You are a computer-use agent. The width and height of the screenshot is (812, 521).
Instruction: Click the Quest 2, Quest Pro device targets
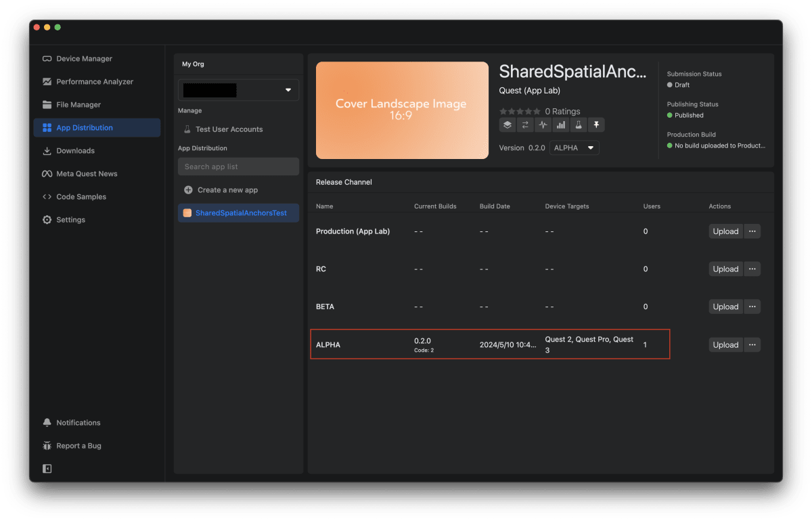tap(589, 345)
